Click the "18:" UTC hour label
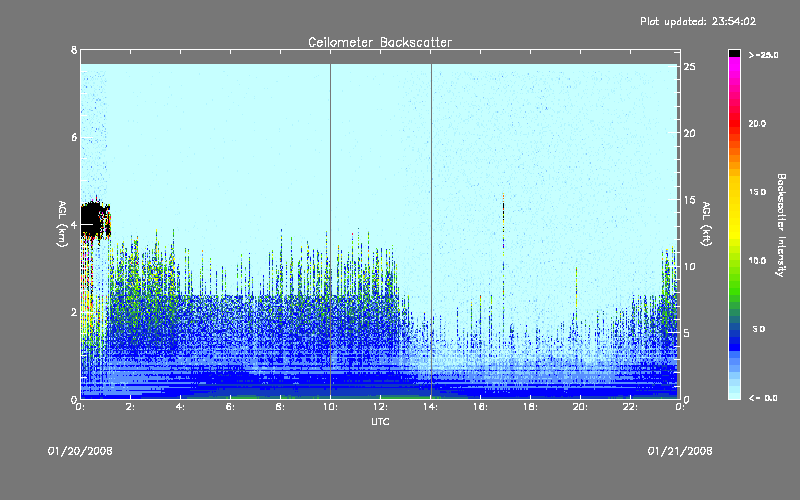This screenshot has width=800, height=500. coord(530,407)
